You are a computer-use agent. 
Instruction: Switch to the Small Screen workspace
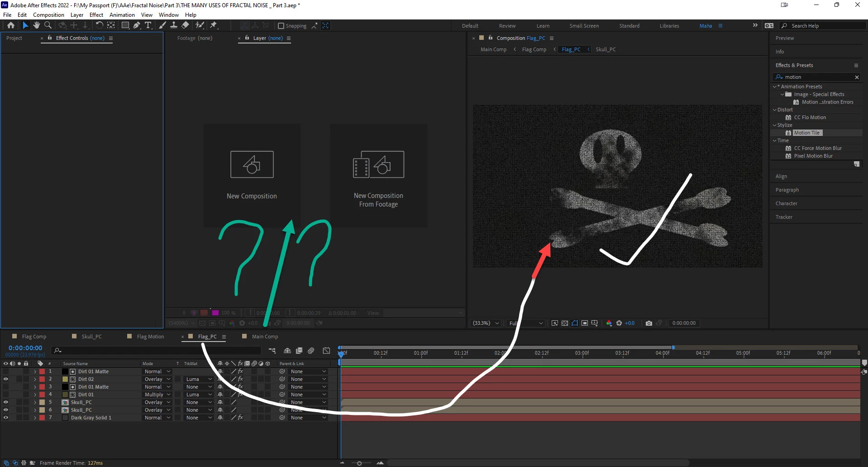click(584, 26)
